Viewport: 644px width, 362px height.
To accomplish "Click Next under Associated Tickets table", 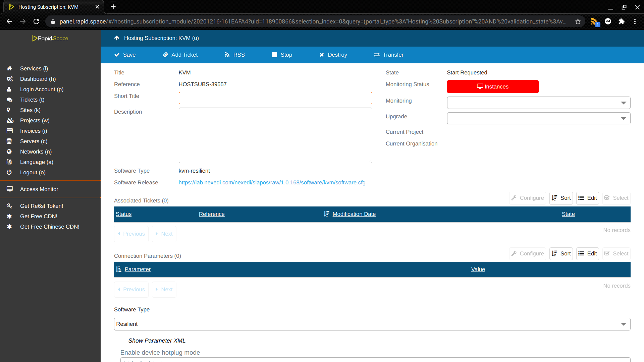I will [x=164, y=234].
